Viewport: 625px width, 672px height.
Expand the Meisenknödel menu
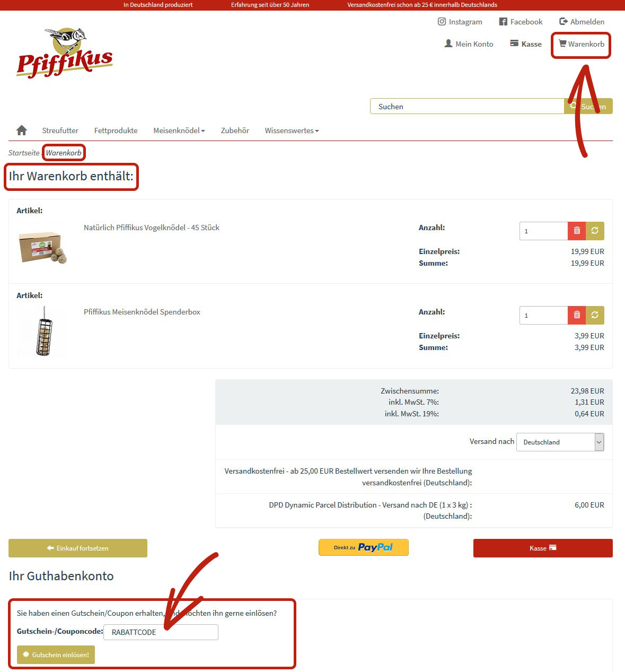click(x=179, y=130)
